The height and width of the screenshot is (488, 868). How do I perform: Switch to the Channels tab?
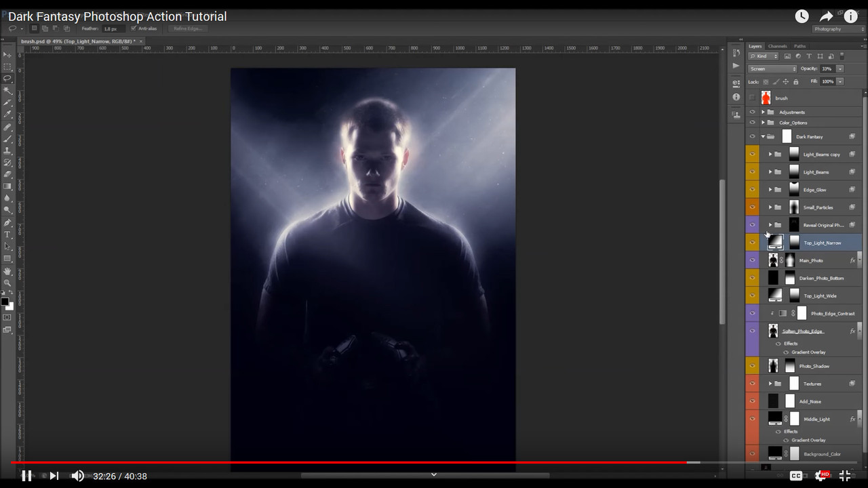778,46
